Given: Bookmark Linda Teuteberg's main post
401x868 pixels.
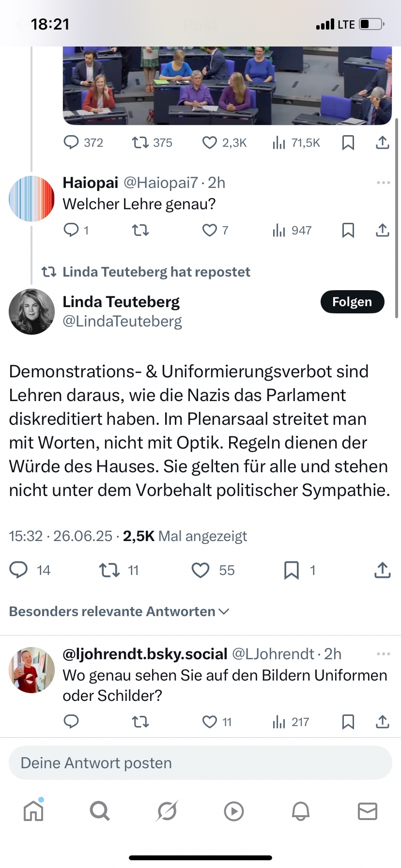Looking at the screenshot, I should coord(291,570).
